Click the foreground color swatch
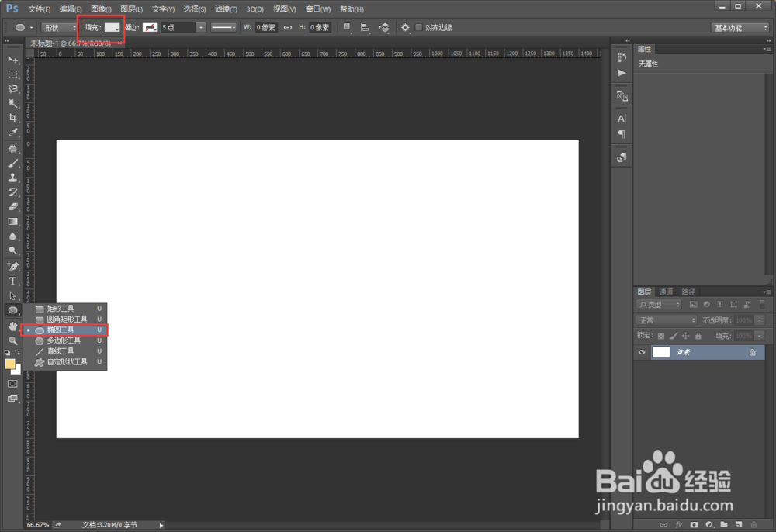The height and width of the screenshot is (532, 776). pyautogui.click(x=9, y=364)
